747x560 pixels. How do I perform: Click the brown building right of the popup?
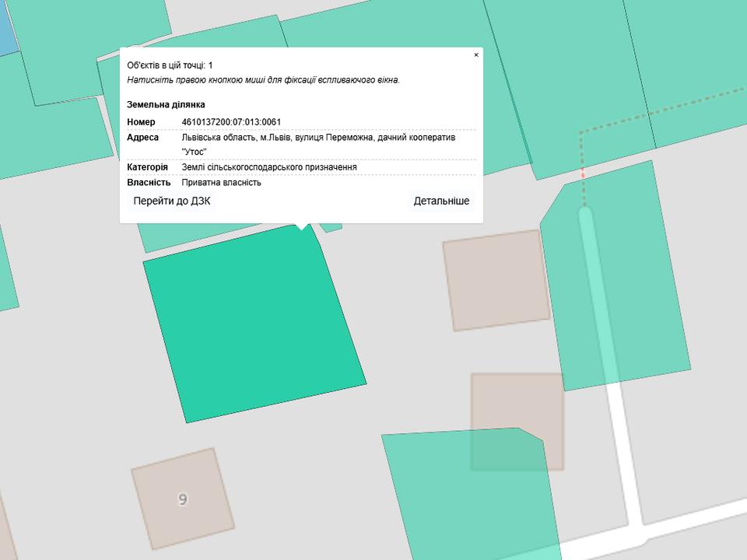[496, 280]
